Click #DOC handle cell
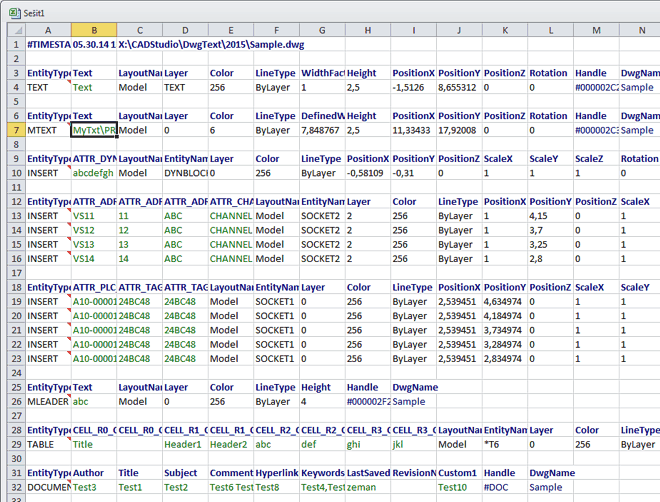Screen dimensions: 660x502 point(505,487)
